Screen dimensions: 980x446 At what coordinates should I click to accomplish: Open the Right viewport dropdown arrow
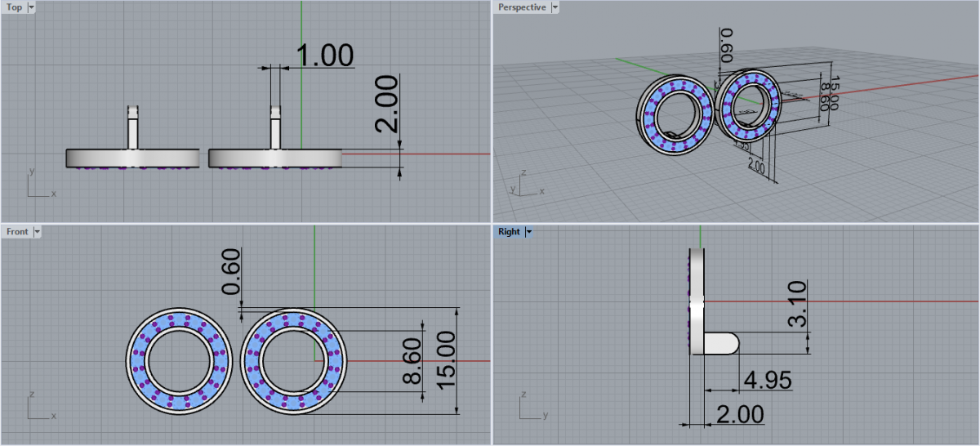(x=528, y=232)
